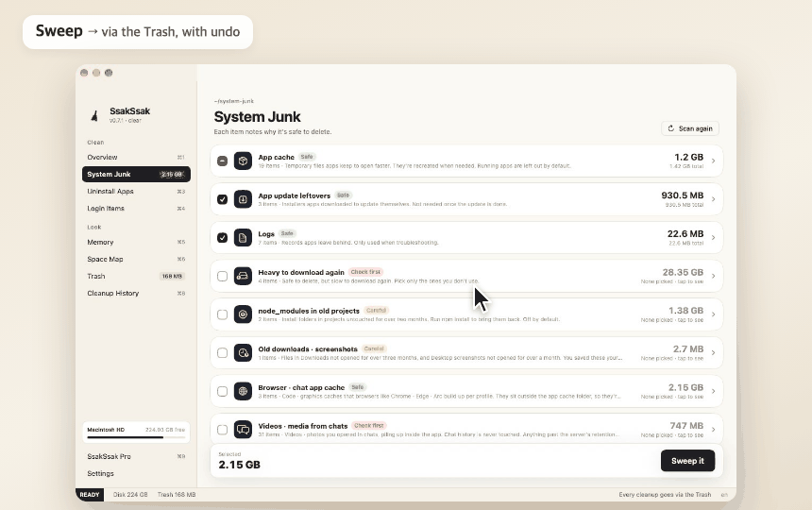Expand the Old downloads screenshots chevron
812x510 pixels.
pyautogui.click(x=713, y=352)
